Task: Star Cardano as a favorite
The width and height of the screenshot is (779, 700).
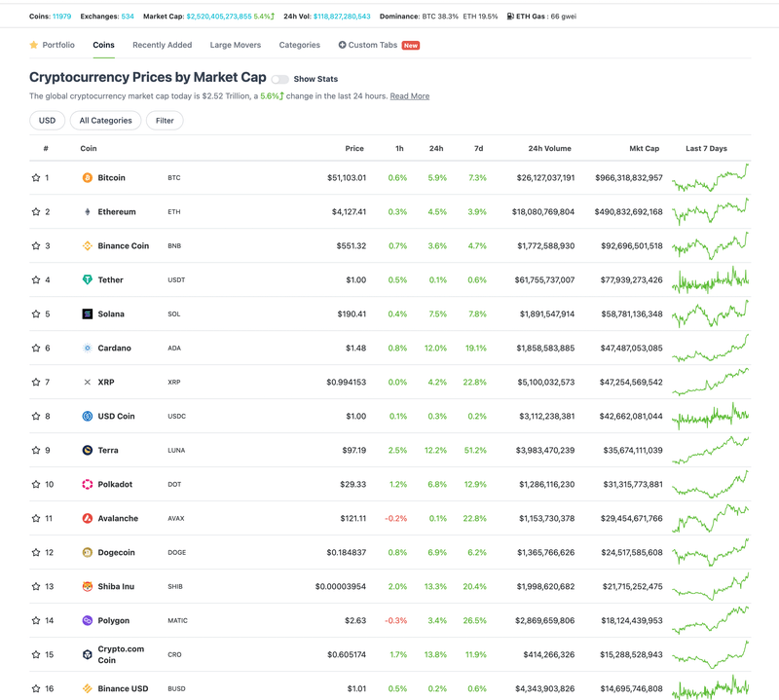Action: click(36, 349)
